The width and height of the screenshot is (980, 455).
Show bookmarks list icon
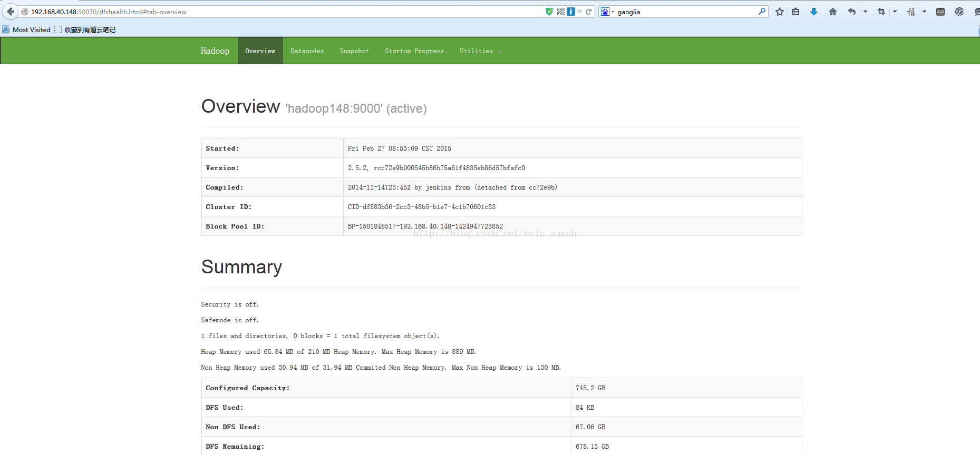[795, 12]
